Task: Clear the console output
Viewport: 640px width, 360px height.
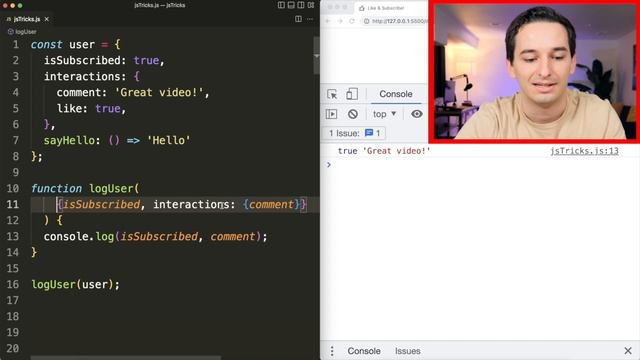Action: click(x=353, y=114)
